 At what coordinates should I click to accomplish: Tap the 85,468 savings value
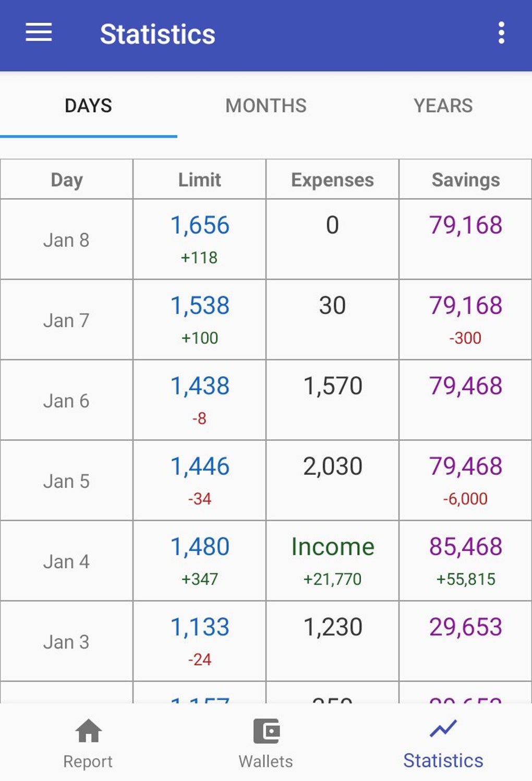(x=465, y=547)
